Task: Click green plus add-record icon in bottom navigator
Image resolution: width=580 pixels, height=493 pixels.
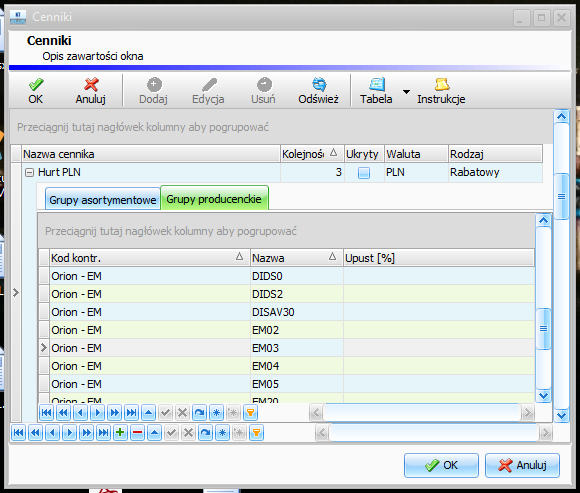Action: click(x=120, y=432)
